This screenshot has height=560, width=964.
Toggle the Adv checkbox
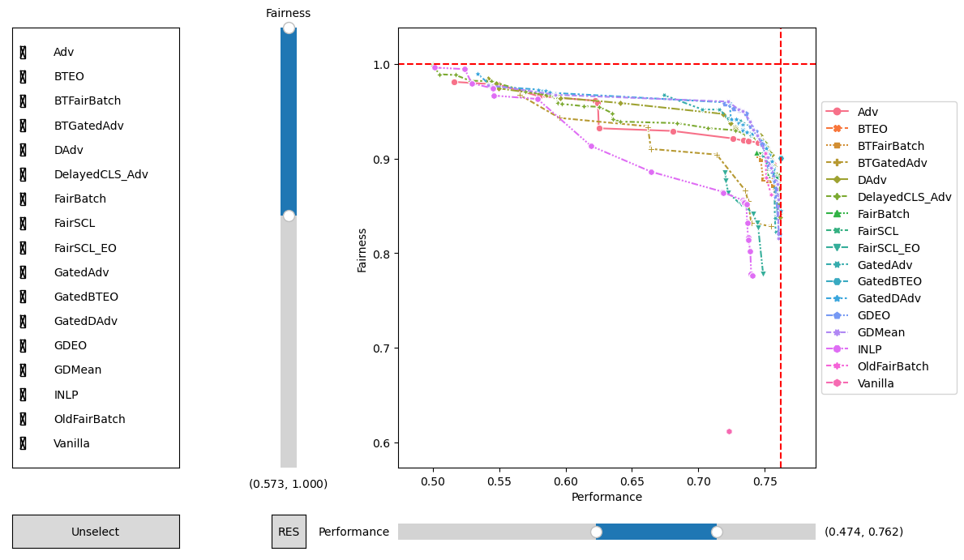pyautogui.click(x=23, y=52)
